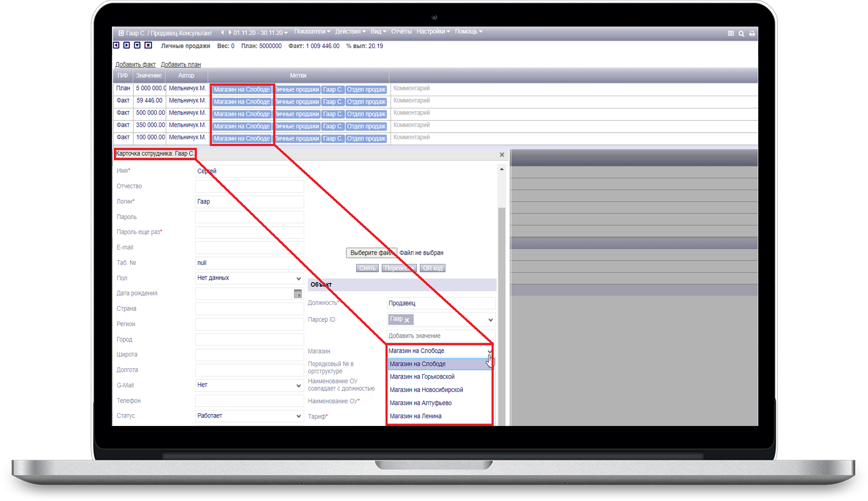Click the Выберите файл button
The height and width of the screenshot is (501, 868).
371,253
